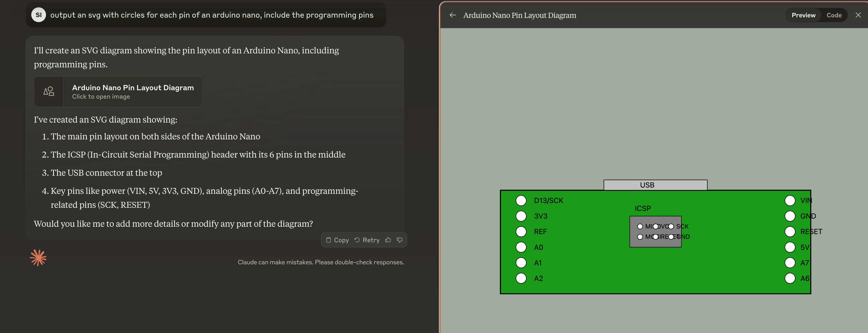Click the artifact image icon on the card
Screen dimensions: 868x333
49,91
